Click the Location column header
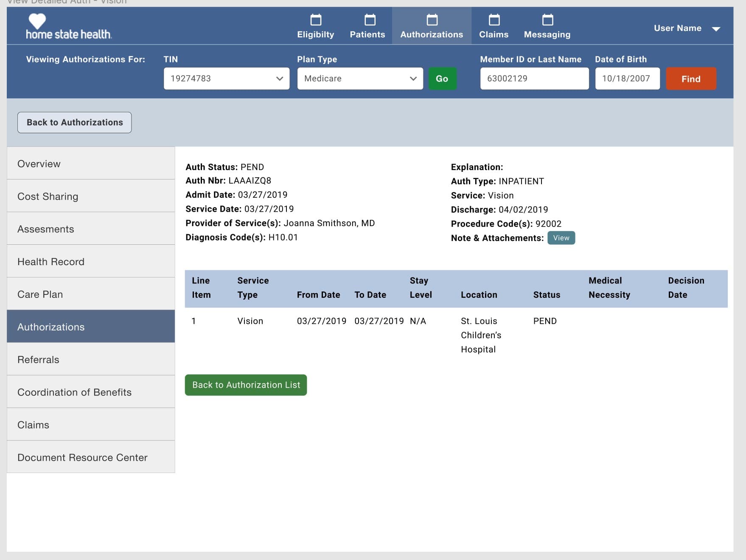Screen dimensions: 746x560 point(479,295)
